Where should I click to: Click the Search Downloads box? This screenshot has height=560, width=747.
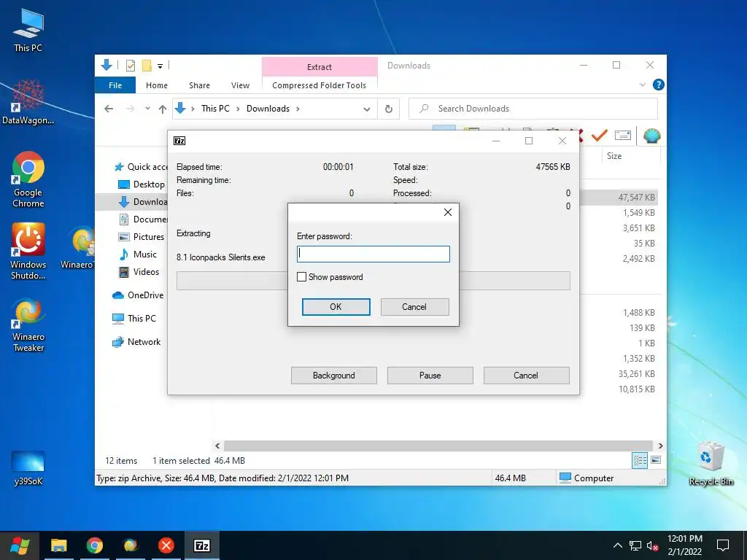point(533,109)
